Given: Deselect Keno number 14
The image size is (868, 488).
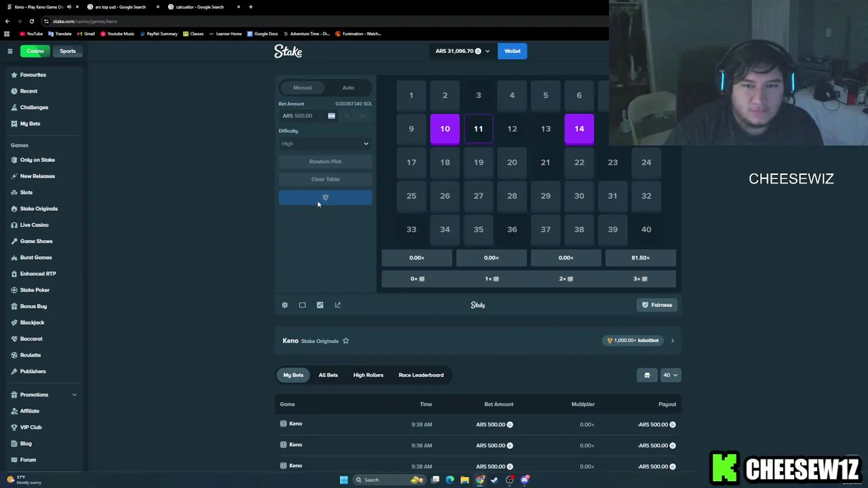Looking at the screenshot, I should [579, 129].
